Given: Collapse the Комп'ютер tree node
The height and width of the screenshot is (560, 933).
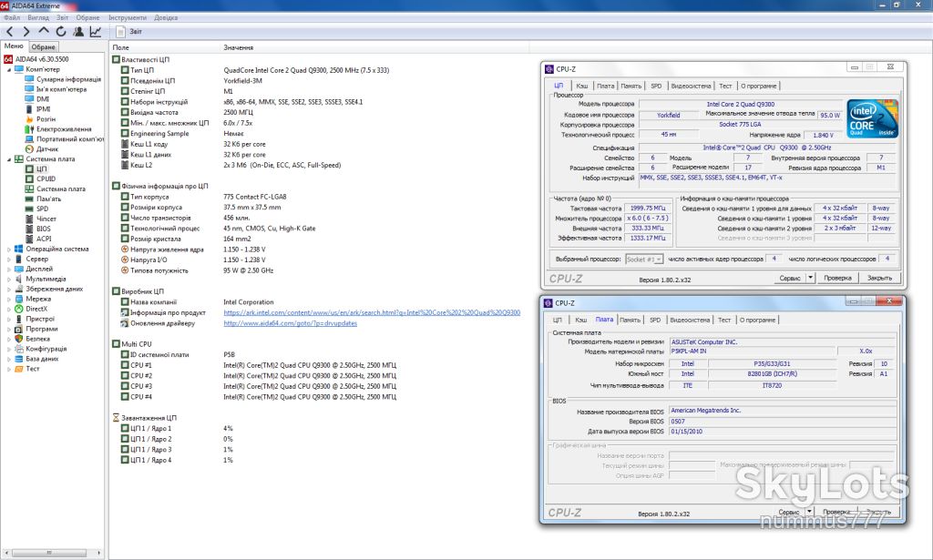Looking at the screenshot, I should [x=8, y=69].
